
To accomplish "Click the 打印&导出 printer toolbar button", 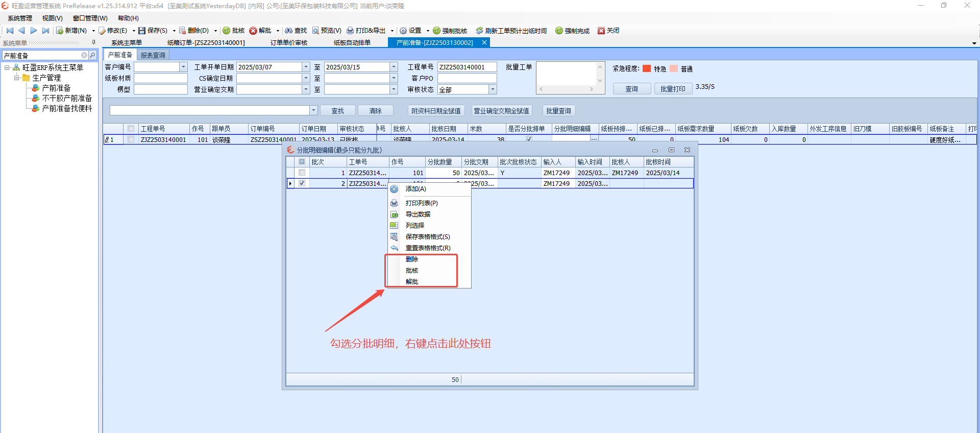I will (x=366, y=31).
